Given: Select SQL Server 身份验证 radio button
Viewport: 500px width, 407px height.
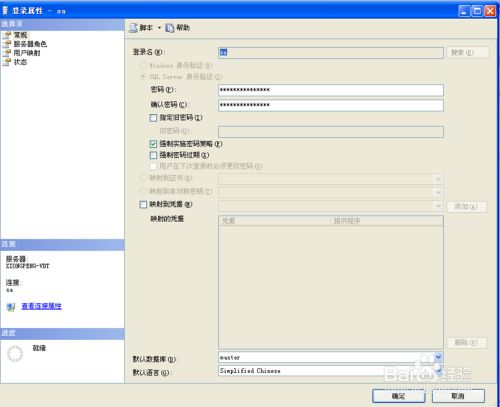Looking at the screenshot, I should point(143,76).
